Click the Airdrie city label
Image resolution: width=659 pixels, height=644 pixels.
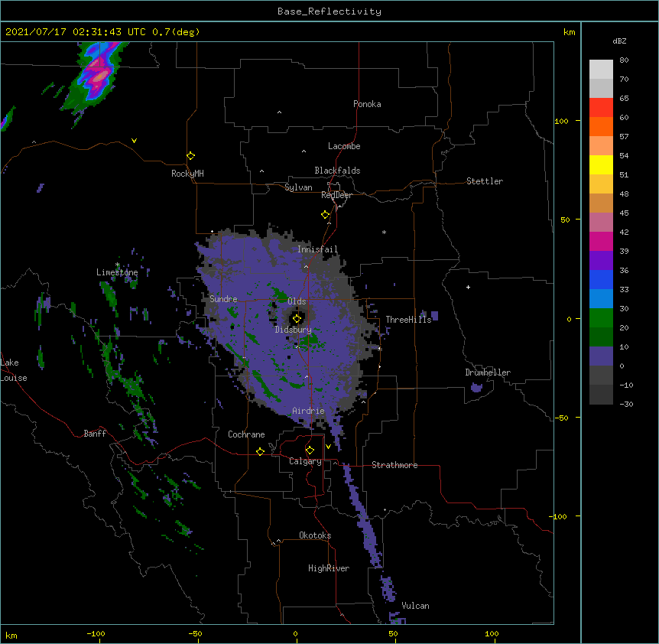pos(308,411)
